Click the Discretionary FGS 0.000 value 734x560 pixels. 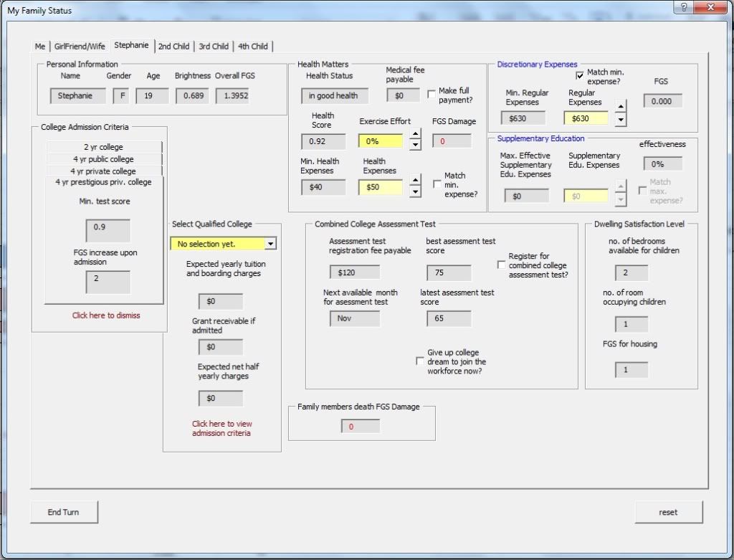point(663,101)
